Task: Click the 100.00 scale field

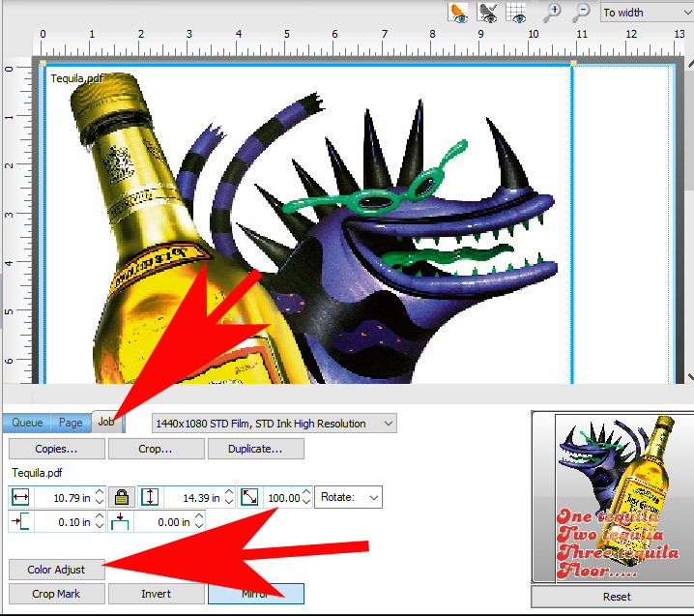Action: click(x=282, y=498)
